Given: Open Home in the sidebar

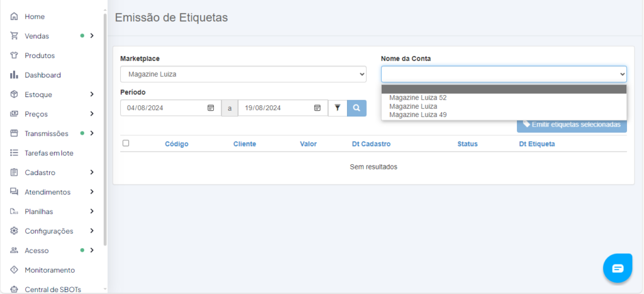Looking at the screenshot, I should tap(35, 16).
